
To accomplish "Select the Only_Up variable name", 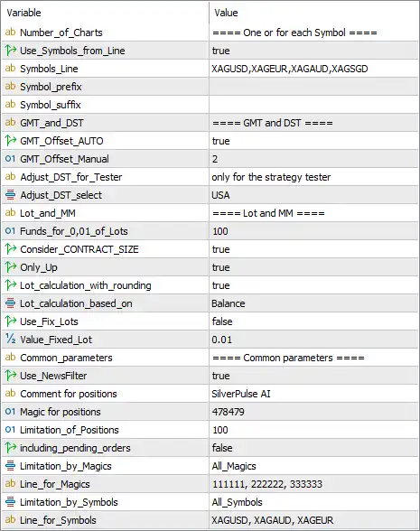I will click(39, 267).
